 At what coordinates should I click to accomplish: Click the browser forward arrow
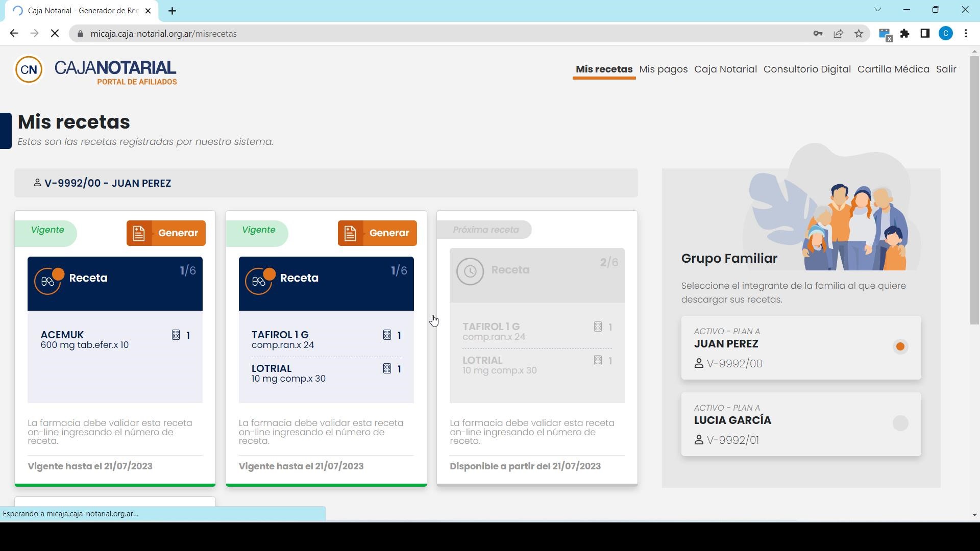click(34, 34)
